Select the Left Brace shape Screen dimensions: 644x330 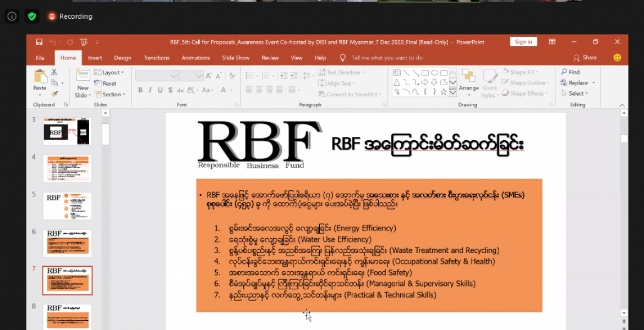425,92
